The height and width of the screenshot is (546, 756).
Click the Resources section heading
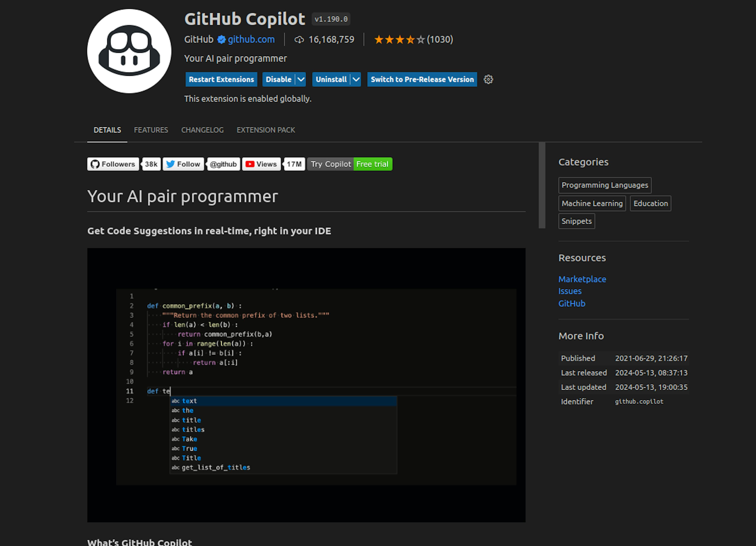pyautogui.click(x=582, y=258)
